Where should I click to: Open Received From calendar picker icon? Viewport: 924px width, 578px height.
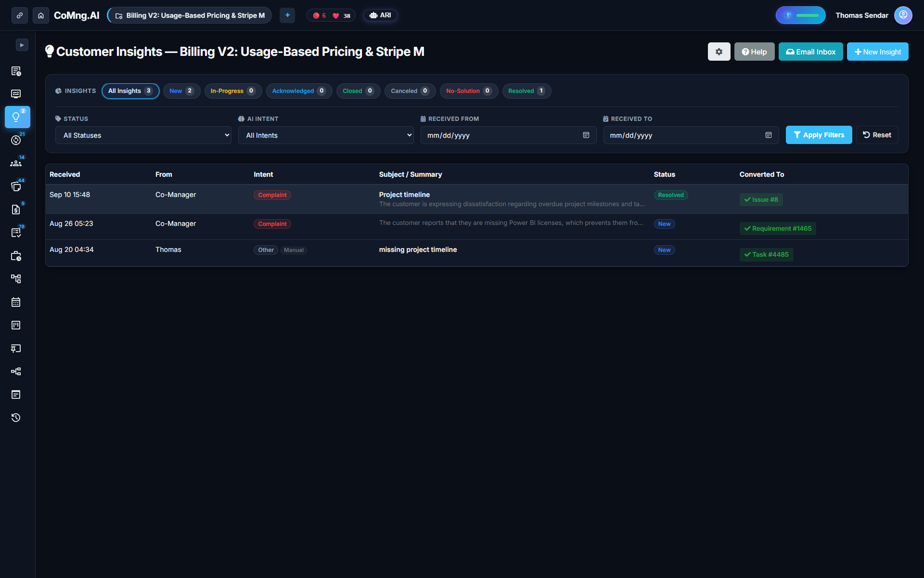pyautogui.click(x=586, y=135)
